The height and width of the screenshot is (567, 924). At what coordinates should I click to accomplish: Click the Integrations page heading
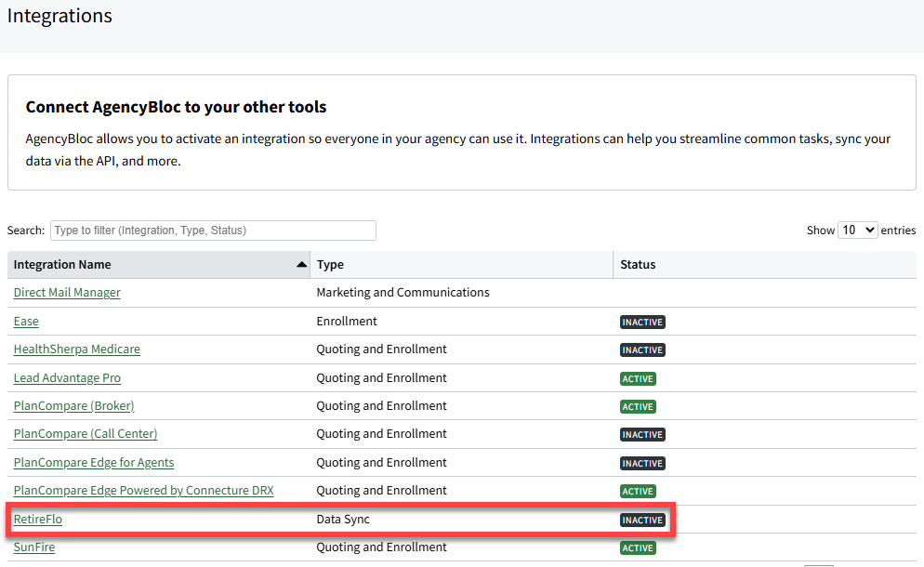pyautogui.click(x=59, y=16)
